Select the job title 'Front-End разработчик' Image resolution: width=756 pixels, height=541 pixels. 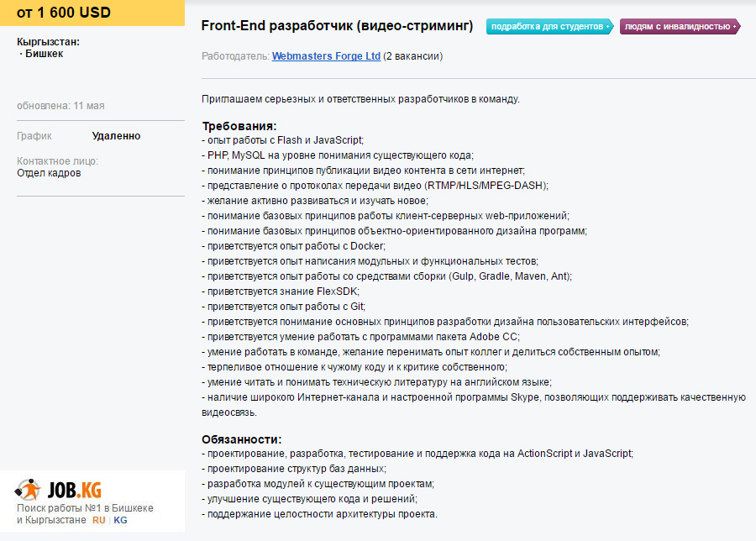coord(337,25)
